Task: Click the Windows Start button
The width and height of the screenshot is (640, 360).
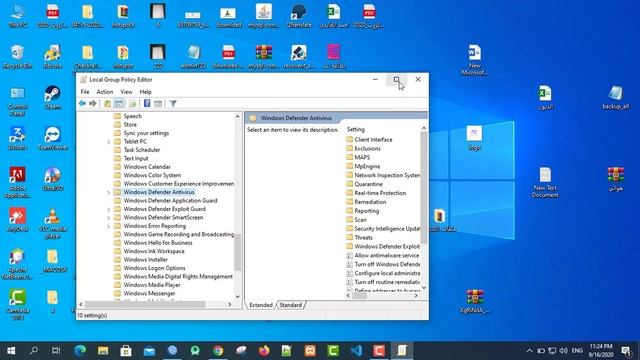Action: [x=11, y=351]
